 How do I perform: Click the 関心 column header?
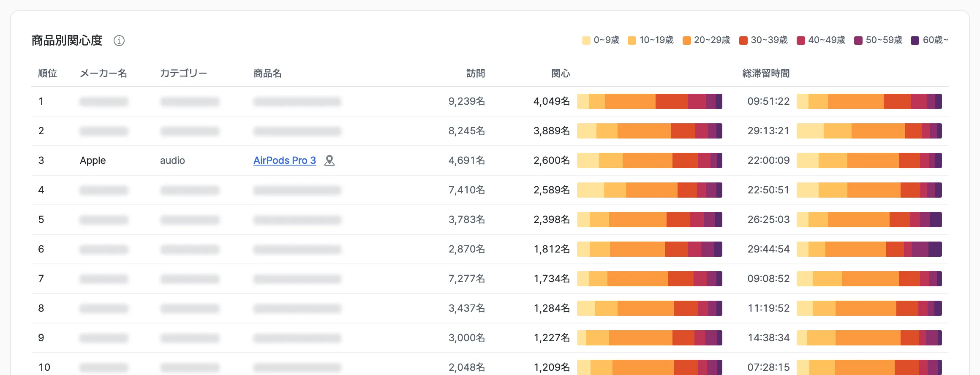pyautogui.click(x=561, y=73)
